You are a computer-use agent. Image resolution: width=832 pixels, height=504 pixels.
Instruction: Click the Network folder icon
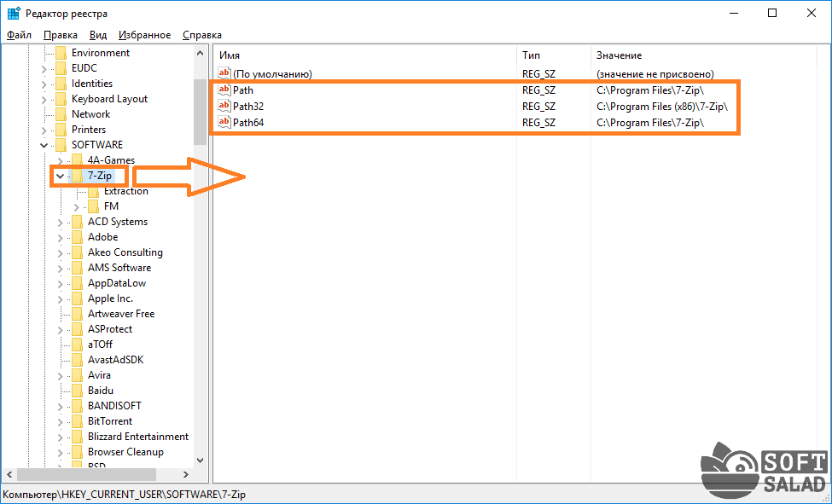click(x=61, y=114)
